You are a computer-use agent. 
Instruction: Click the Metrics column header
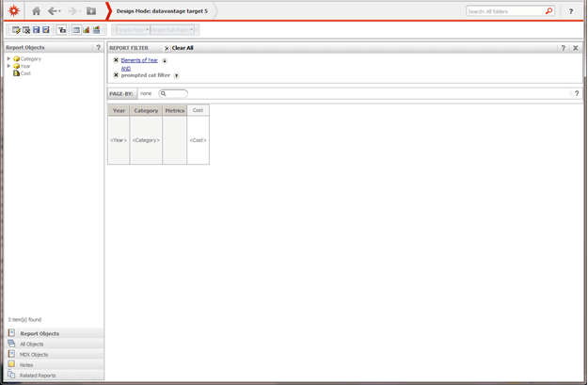pos(175,110)
